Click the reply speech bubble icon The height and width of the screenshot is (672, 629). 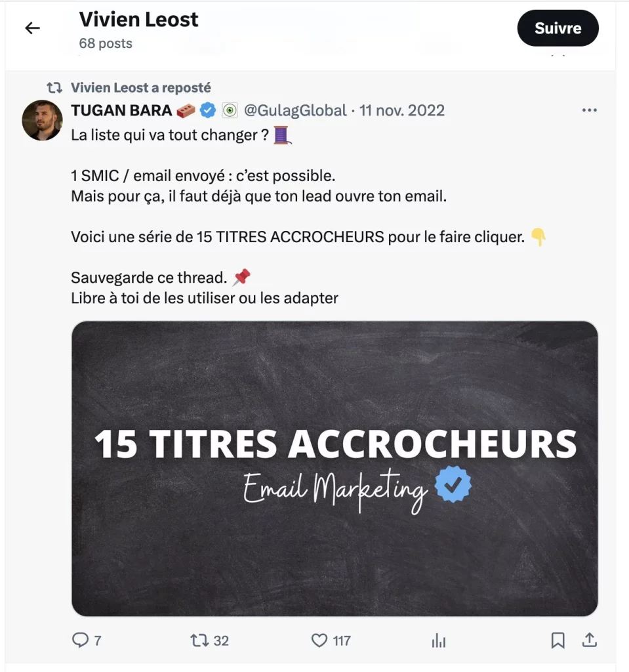(x=80, y=640)
